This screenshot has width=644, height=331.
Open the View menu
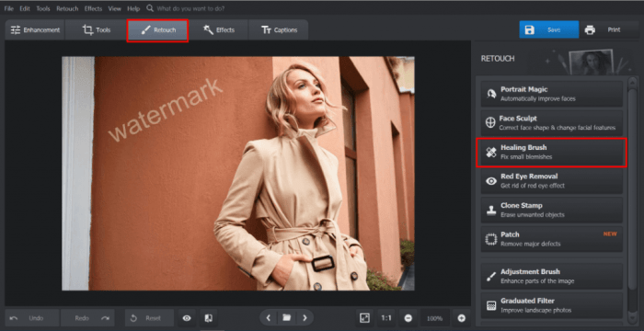(x=115, y=8)
